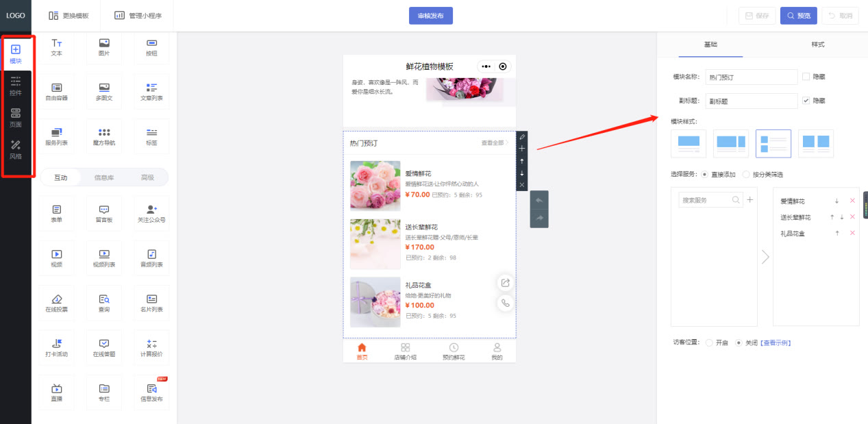Screen dimensions: 868x424
Task: Enable the 开启 option for 访客位置
Action: pos(710,342)
